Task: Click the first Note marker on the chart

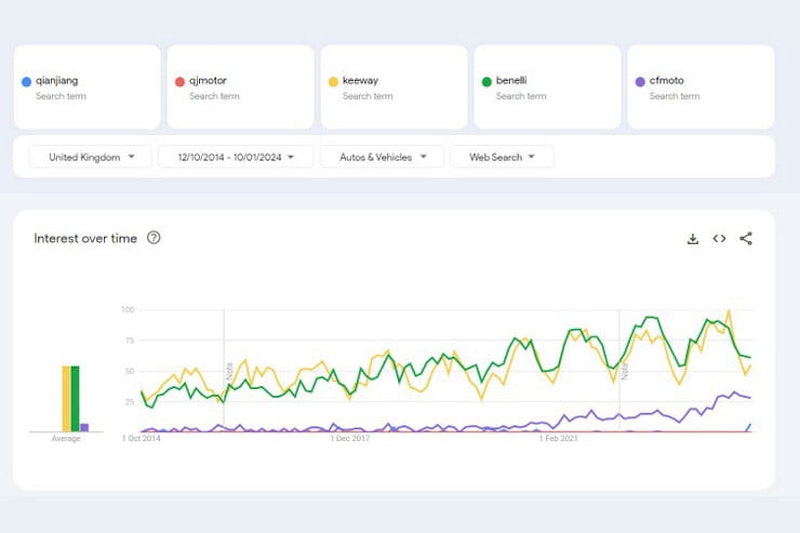Action: [230, 371]
